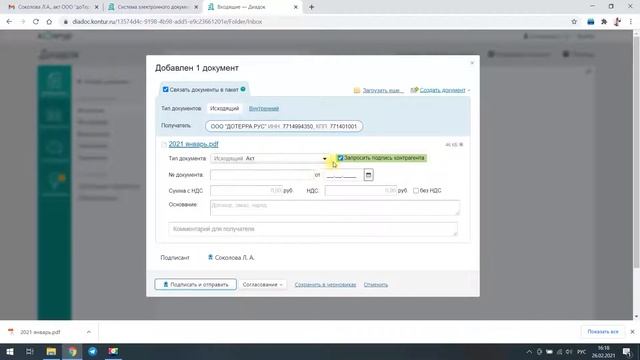Viewport: 640px width, 360px height.
Task: Toggle checkbox next to 2021 январь.pdf
Action: point(164,144)
